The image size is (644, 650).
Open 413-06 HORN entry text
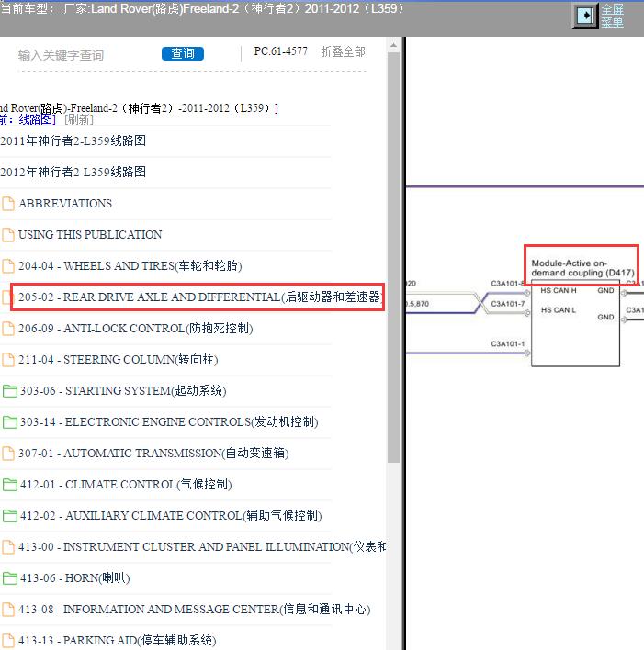pyautogui.click(x=75, y=577)
